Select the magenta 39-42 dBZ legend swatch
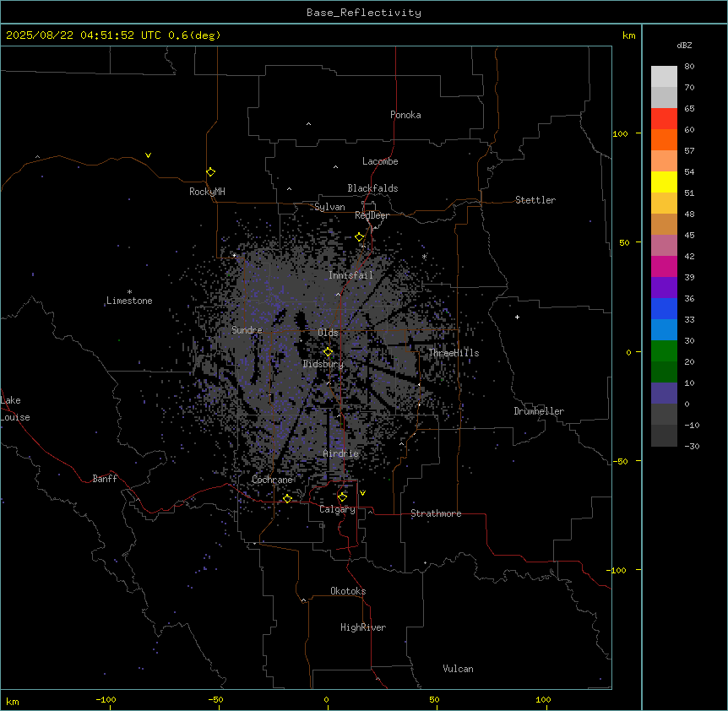This screenshot has height=711, width=728. 664,266
